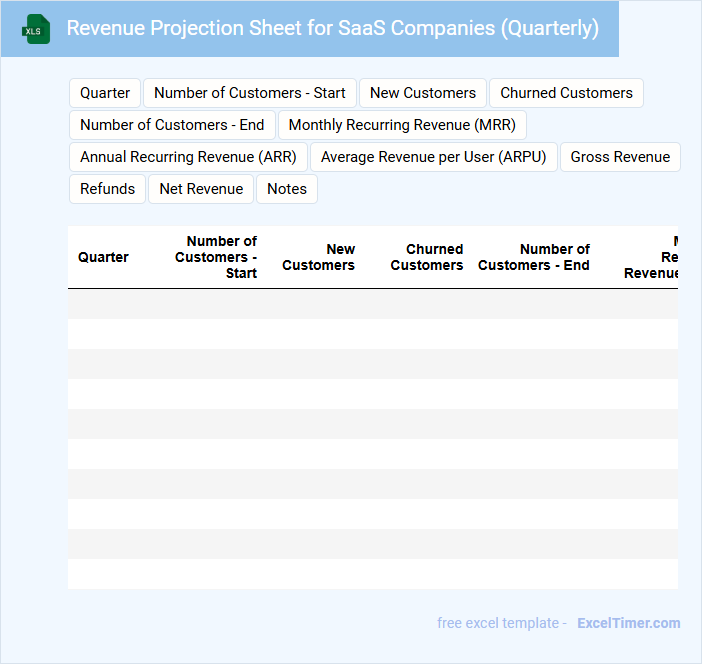Select the New Customers tag
The width and height of the screenshot is (702, 664).
coord(423,93)
